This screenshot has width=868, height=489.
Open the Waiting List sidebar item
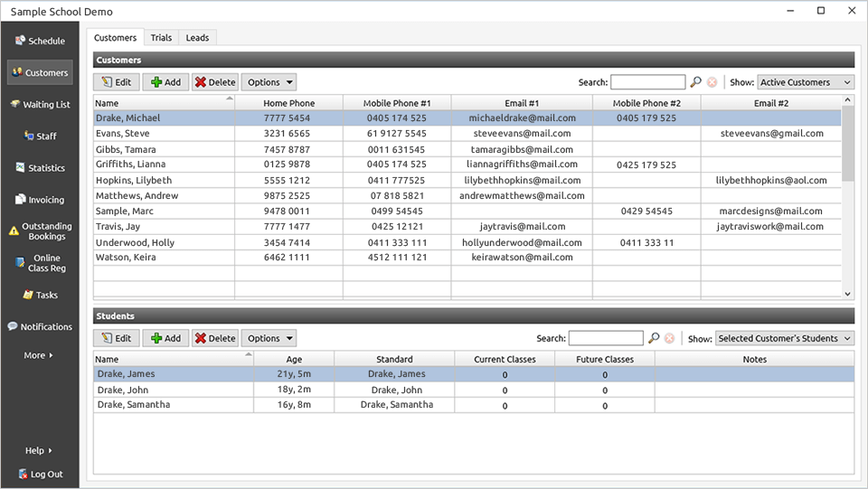point(40,105)
